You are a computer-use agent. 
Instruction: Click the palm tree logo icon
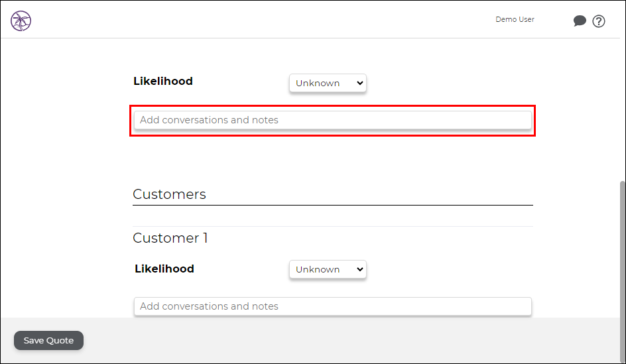(x=21, y=21)
